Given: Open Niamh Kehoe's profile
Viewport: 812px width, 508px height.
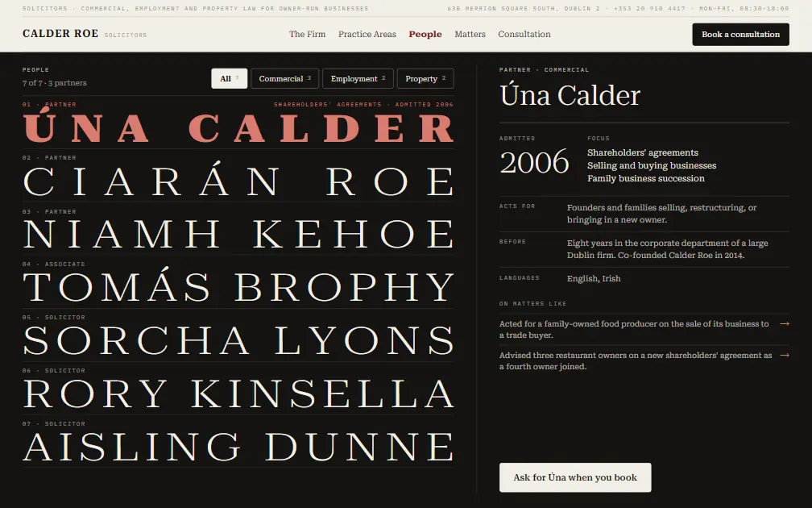Looking at the screenshot, I should tap(238, 229).
